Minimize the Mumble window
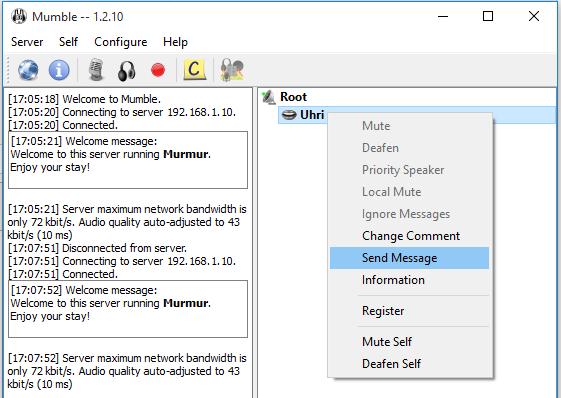Screen dimensions: 562x398 click(443, 16)
